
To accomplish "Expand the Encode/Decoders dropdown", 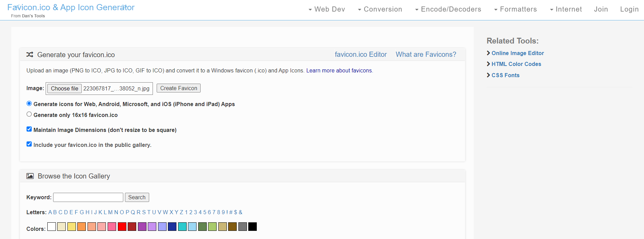I will pyautogui.click(x=448, y=9).
